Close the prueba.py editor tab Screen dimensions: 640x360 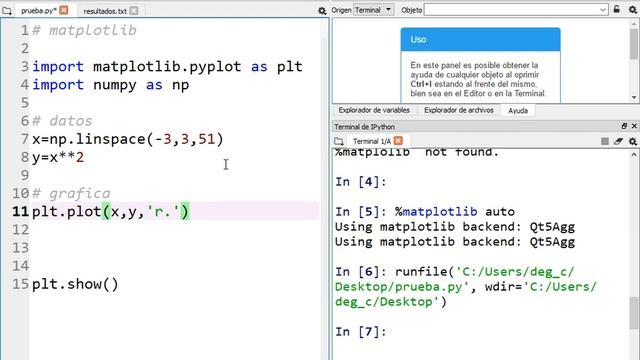pos(64,10)
